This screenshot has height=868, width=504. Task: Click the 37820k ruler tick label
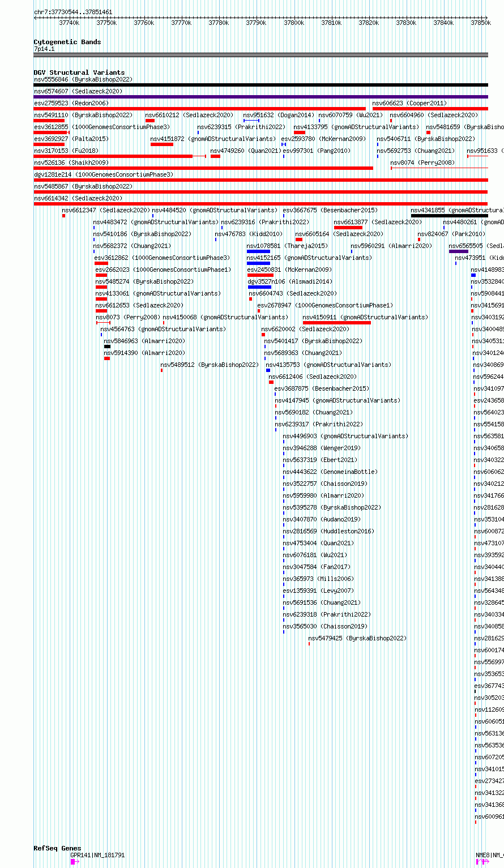click(x=369, y=23)
